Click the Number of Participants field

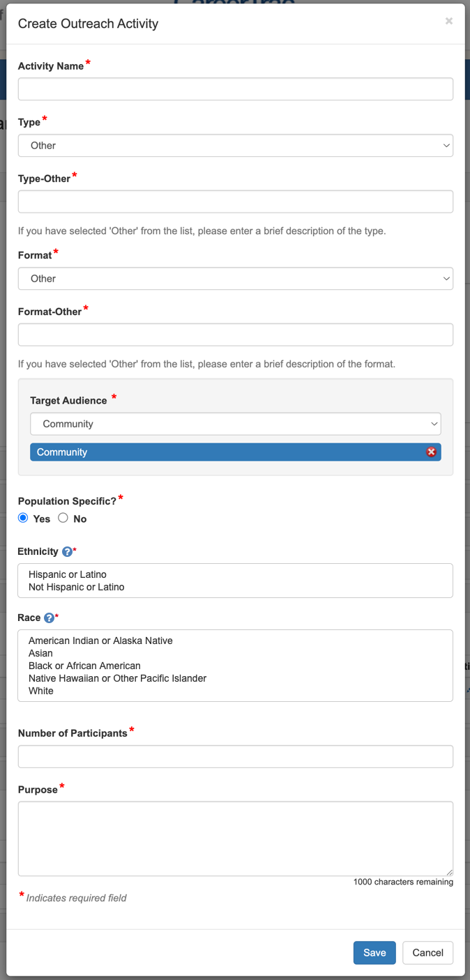pos(235,756)
